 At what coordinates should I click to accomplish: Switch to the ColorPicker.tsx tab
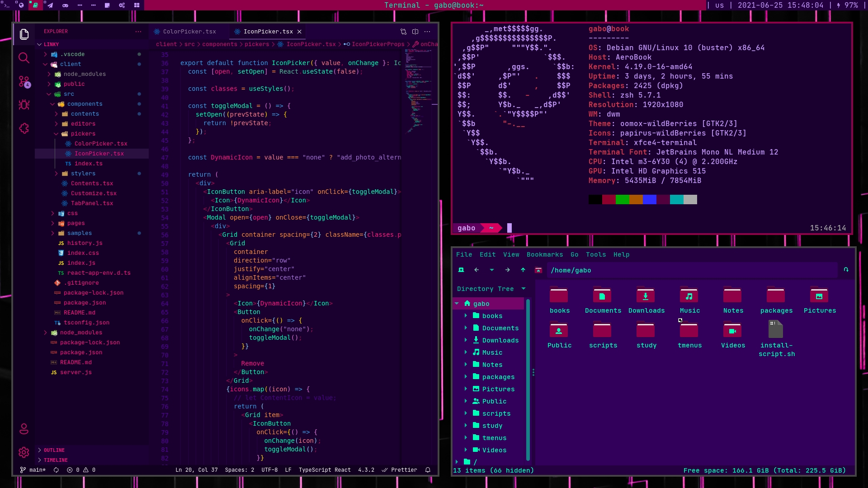(189, 32)
